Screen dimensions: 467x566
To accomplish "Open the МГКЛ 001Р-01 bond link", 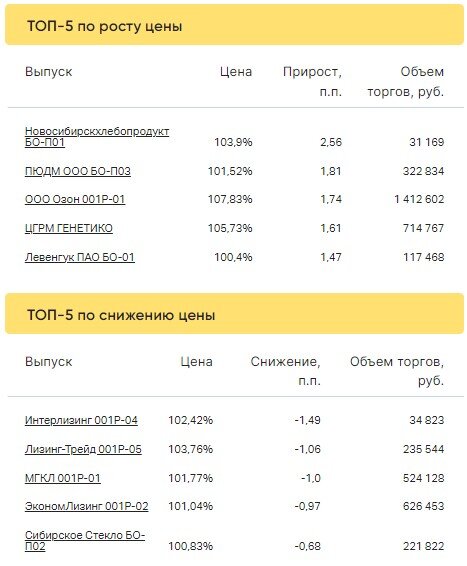I will 62,478.
